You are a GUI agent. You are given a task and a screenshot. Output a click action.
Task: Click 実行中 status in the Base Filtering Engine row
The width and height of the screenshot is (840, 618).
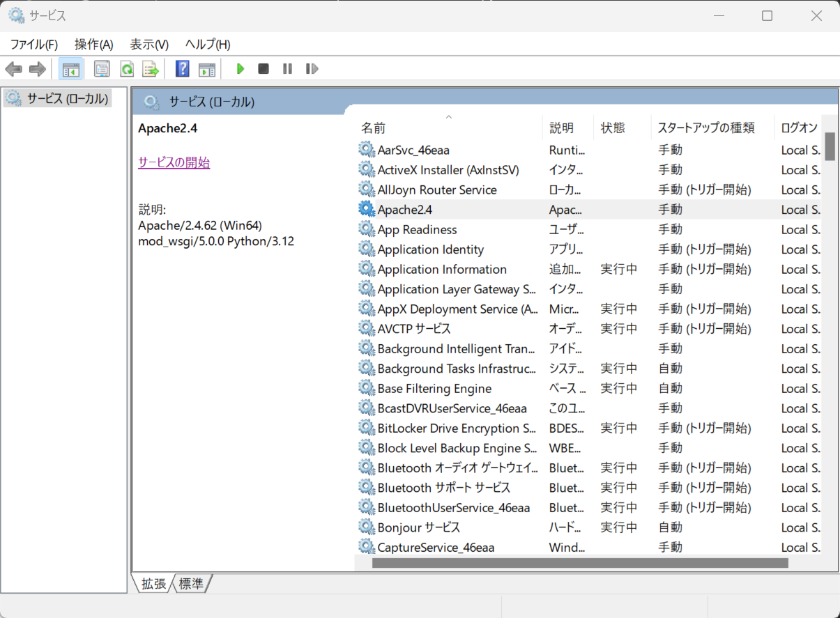(619, 388)
